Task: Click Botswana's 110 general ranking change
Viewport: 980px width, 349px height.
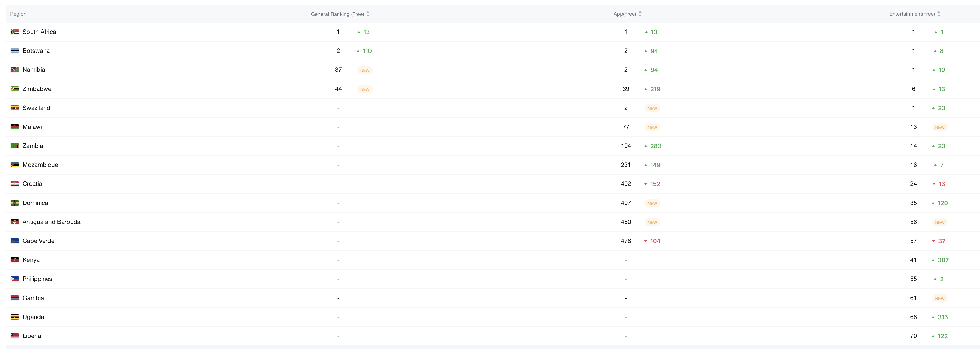Action: pyautogui.click(x=367, y=51)
